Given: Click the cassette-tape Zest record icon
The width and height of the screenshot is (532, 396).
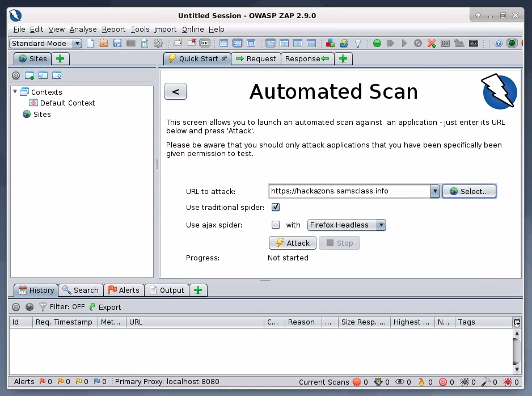Looking at the screenshot, I should click(474, 43).
